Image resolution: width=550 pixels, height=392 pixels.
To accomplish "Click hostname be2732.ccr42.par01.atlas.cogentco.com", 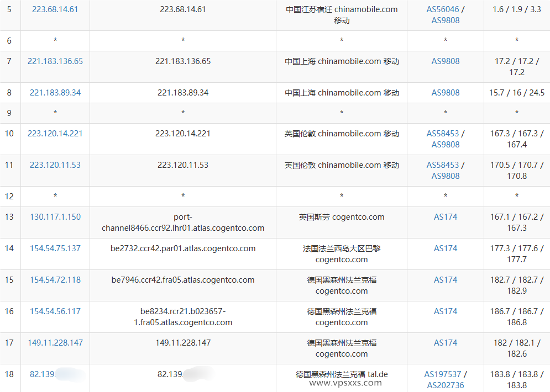I will [x=182, y=248].
